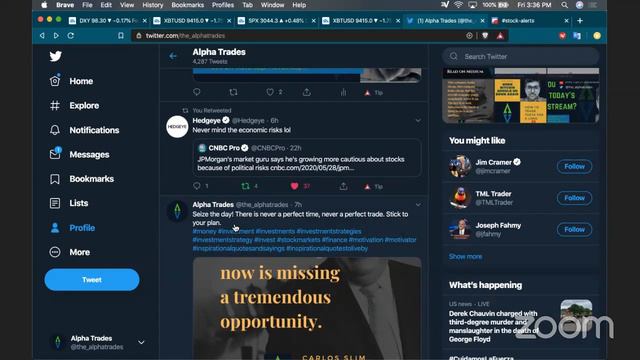Image resolution: width=640 pixels, height=360 pixels.
Task: Open the History menu
Action: [153, 5]
